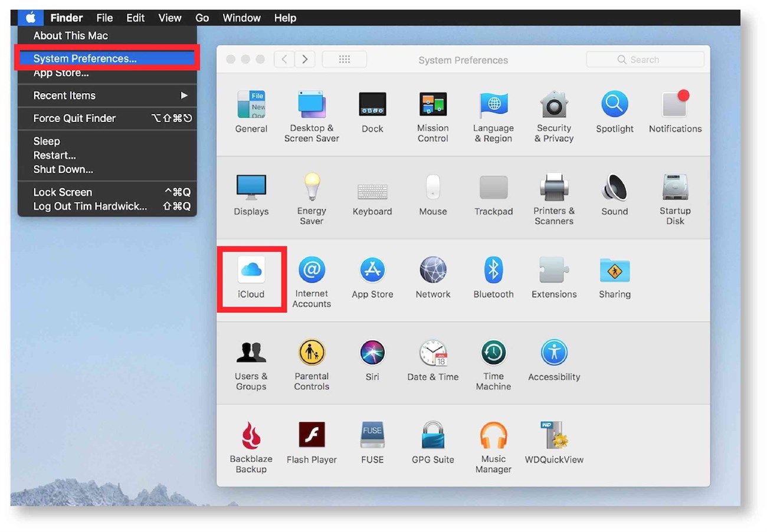Open the Dock preferences pane

pyautogui.click(x=372, y=113)
